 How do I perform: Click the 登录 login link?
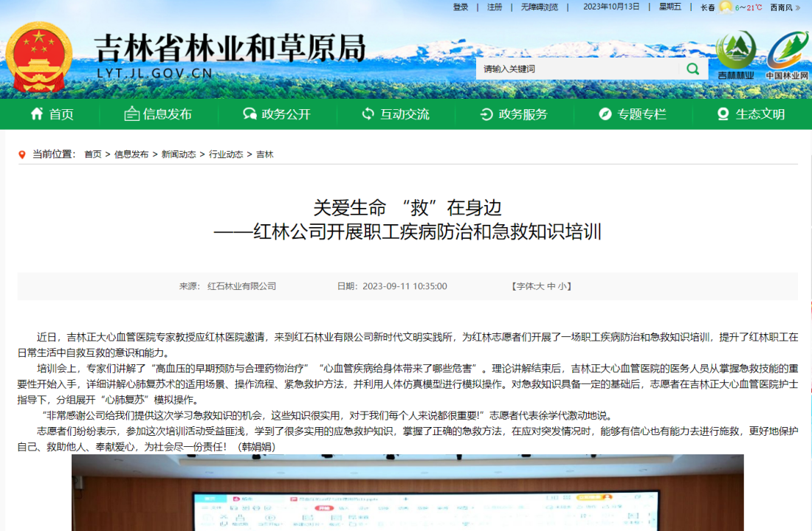461,7
